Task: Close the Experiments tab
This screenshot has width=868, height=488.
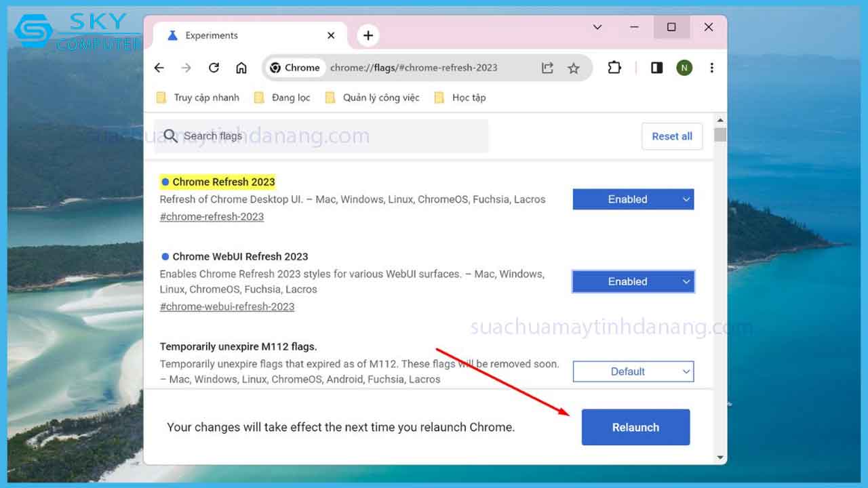Action: [331, 35]
